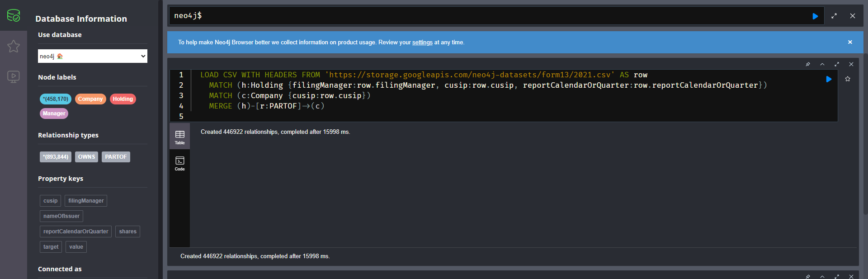
Task: Click the reportCalendarOrQuarter property key
Action: pos(75,232)
